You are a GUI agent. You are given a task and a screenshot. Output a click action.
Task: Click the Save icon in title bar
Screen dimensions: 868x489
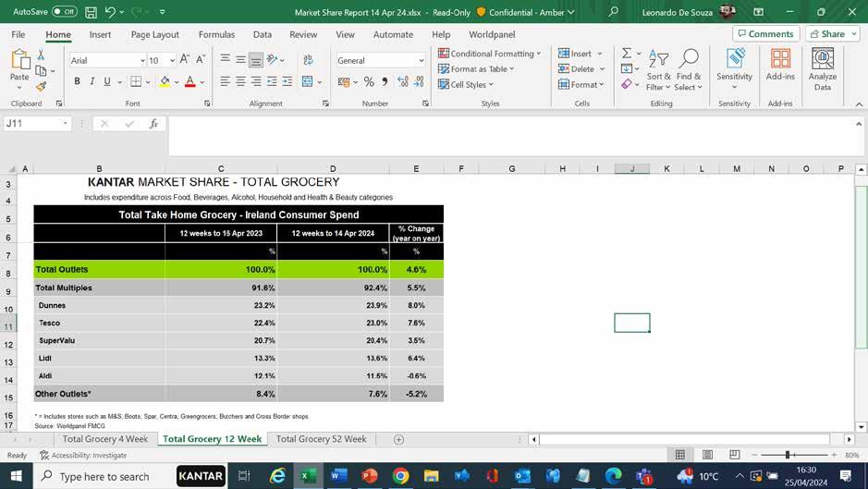coord(92,12)
